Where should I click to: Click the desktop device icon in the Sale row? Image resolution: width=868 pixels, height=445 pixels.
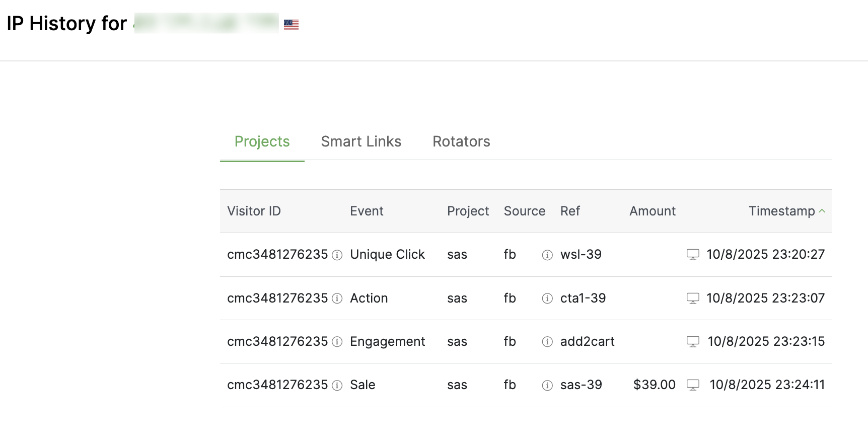coord(693,385)
